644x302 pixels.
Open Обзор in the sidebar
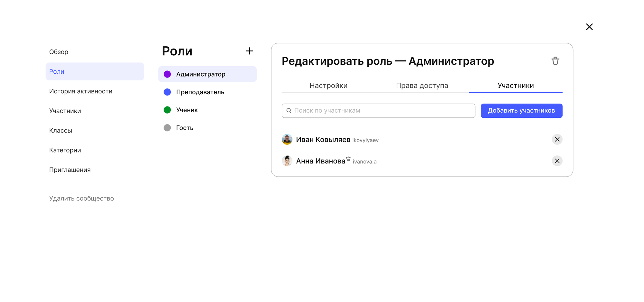(x=95, y=52)
